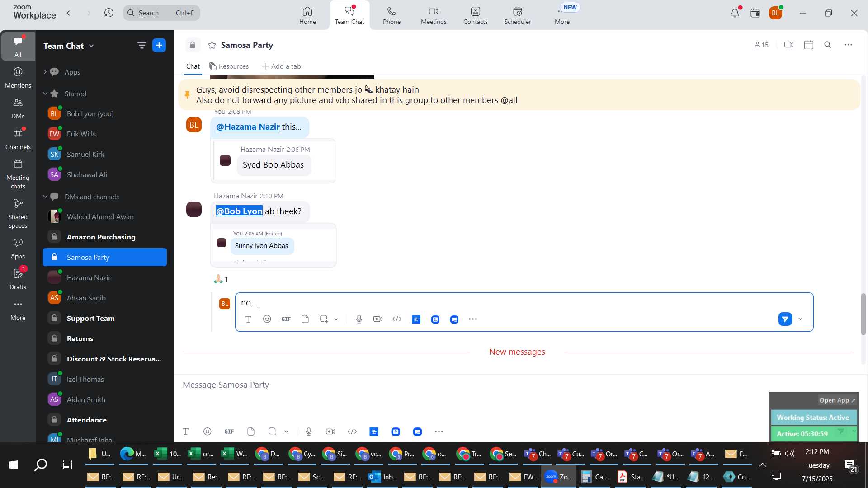Collapse the DMs and channels section
Image resolution: width=868 pixels, height=488 pixels.
click(45, 197)
